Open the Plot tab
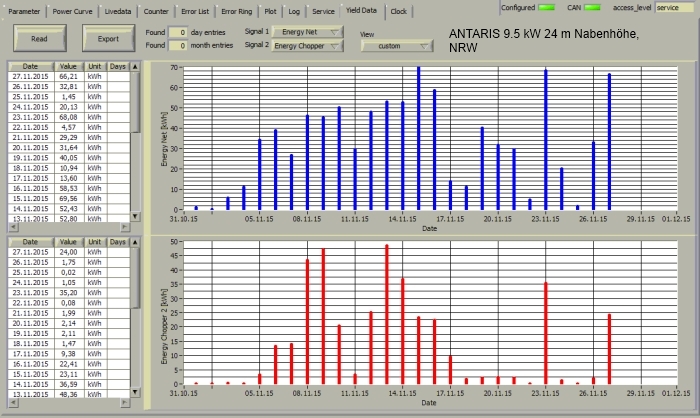The width and height of the screenshot is (700, 418). tap(270, 11)
